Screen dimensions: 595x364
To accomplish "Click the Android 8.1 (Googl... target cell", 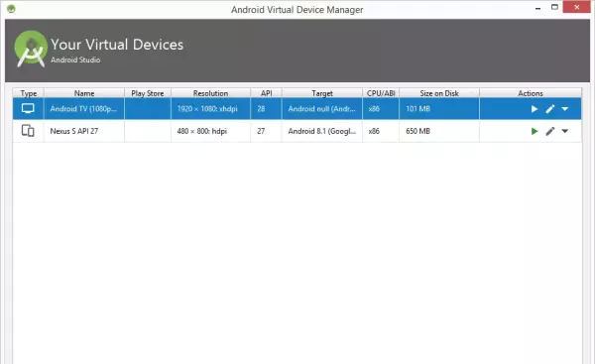I will pyautogui.click(x=322, y=131).
